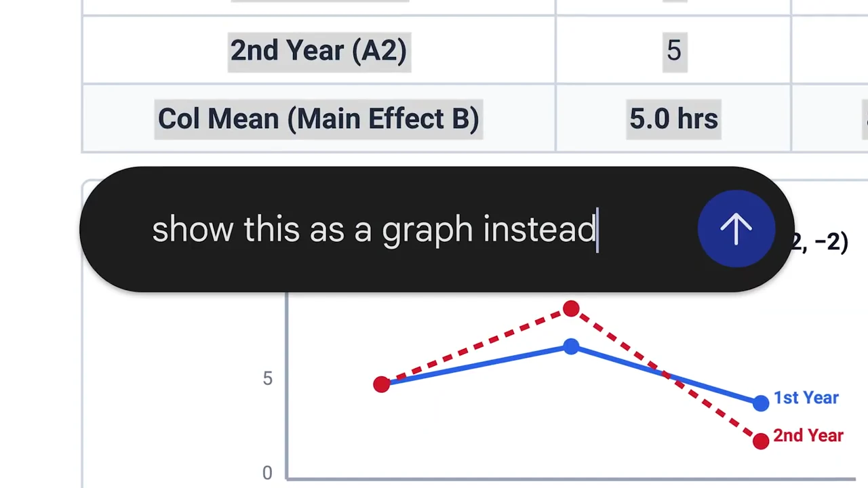Click the '1st Year' series label
This screenshot has height=488, width=868.
(x=806, y=398)
